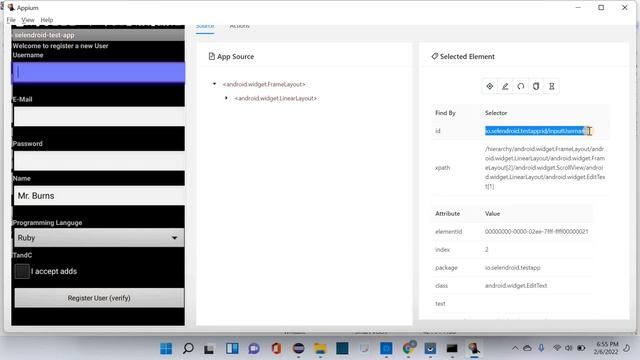
Task: Click the battery status icon
Action: click(x=581, y=348)
